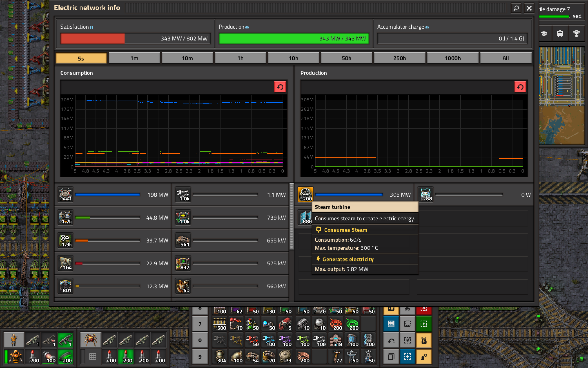Switch to the 1m time range
The width and height of the screenshot is (588, 368).
(134, 58)
